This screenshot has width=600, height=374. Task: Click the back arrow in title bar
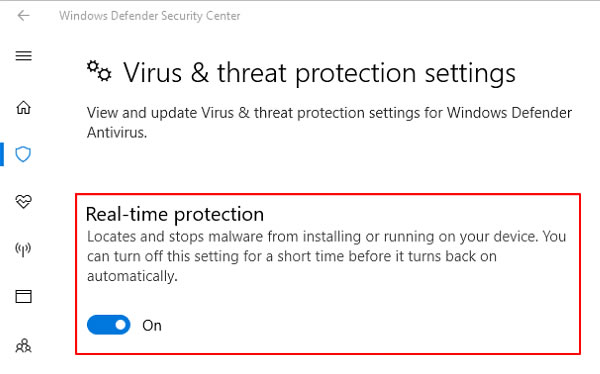23,16
